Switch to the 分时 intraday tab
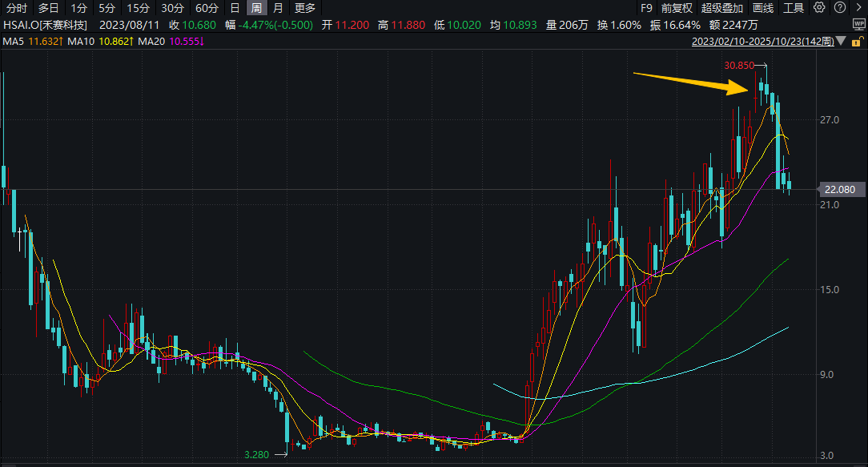 (x=17, y=8)
